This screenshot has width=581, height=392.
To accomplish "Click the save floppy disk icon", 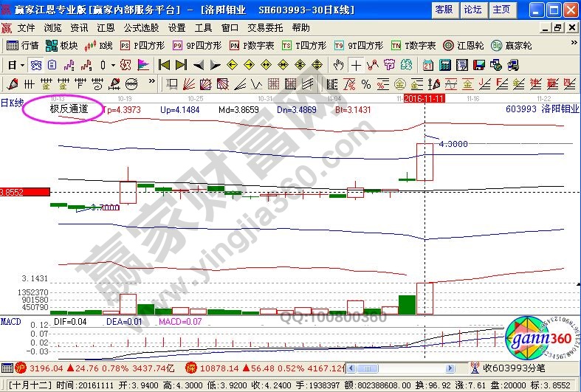I will pyautogui.click(x=478, y=64).
